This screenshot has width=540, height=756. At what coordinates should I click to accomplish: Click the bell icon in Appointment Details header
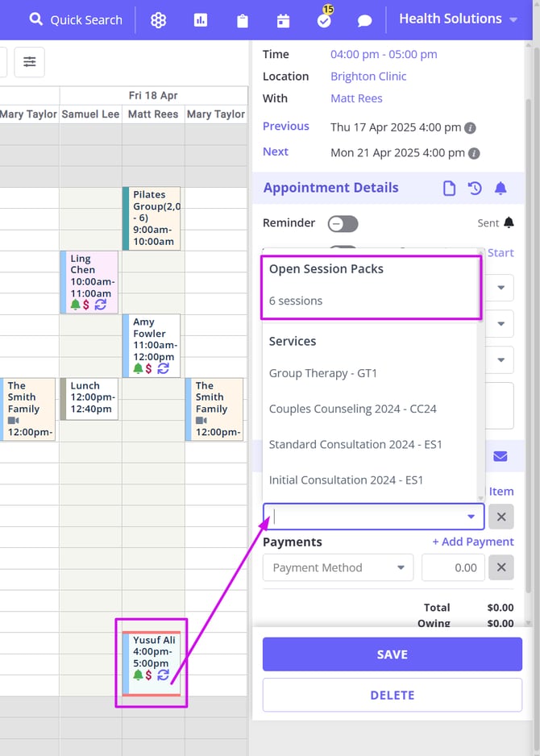click(x=501, y=188)
